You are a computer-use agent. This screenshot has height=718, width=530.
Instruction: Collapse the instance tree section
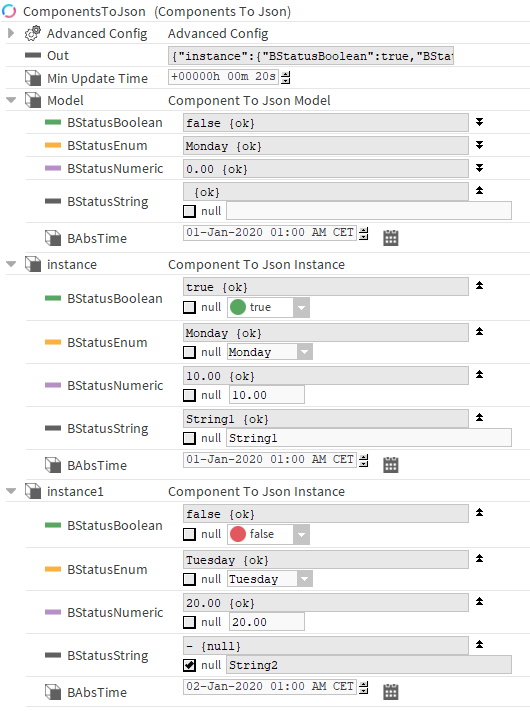pyautogui.click(x=11, y=264)
